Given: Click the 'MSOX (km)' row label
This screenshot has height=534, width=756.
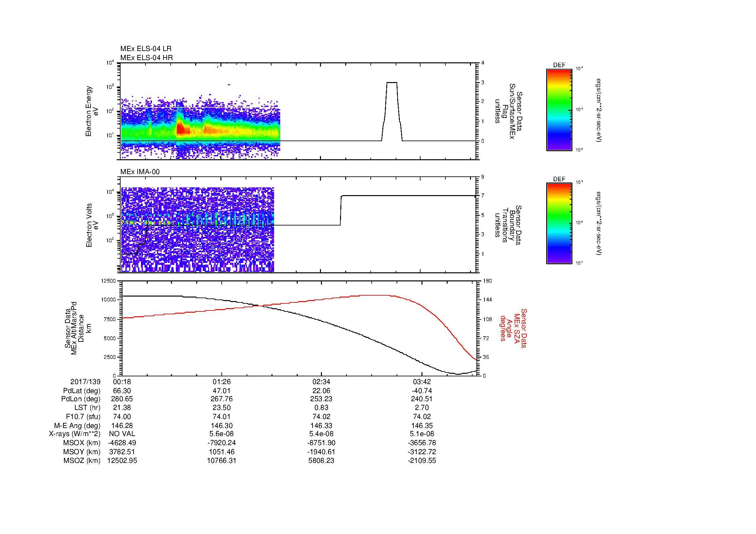Looking at the screenshot, I should tap(82, 443).
